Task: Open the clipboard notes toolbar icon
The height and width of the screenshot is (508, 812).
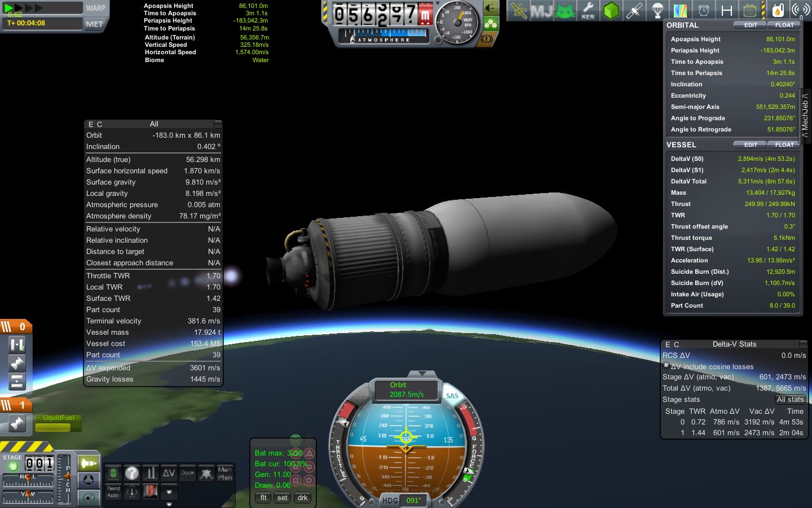Action: pos(750,10)
